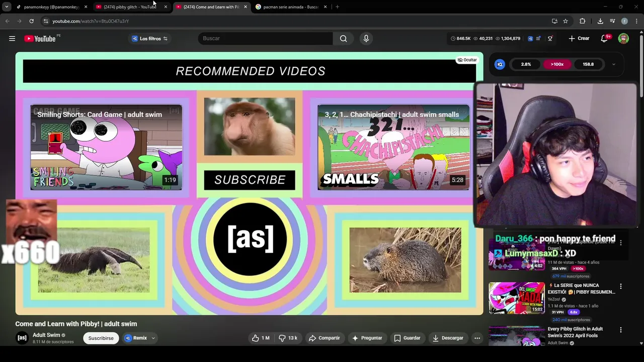Open Smiling Shorts: Card Game recommended video
Screen dimensions: 644x362
pos(106,147)
